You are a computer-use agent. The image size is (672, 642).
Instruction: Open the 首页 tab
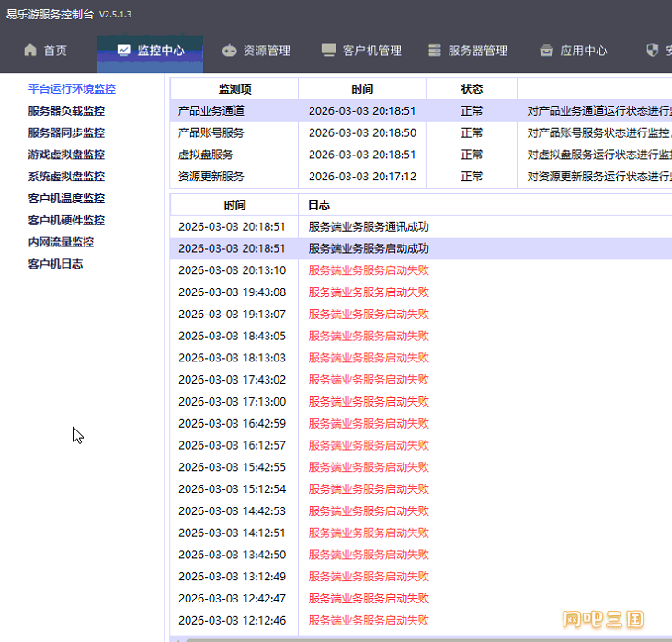pos(45,51)
